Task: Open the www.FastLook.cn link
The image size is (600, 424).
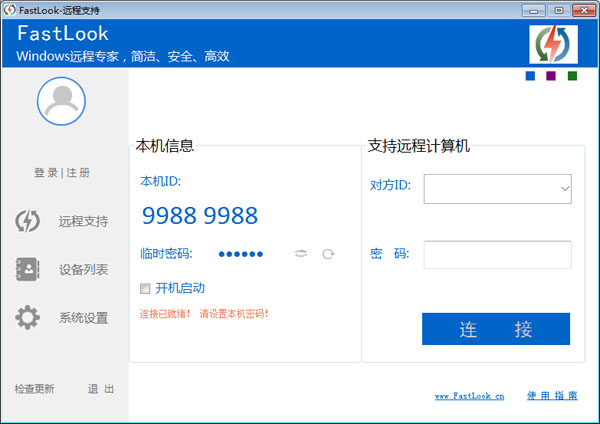Action: [x=469, y=396]
